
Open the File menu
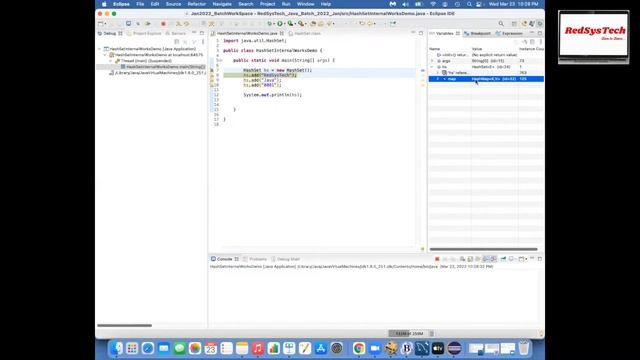[x=140, y=4]
